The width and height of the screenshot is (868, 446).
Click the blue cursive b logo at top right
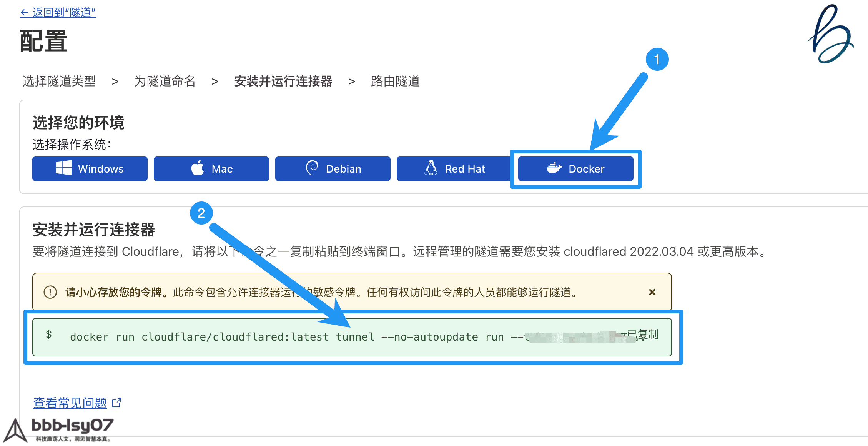click(830, 34)
